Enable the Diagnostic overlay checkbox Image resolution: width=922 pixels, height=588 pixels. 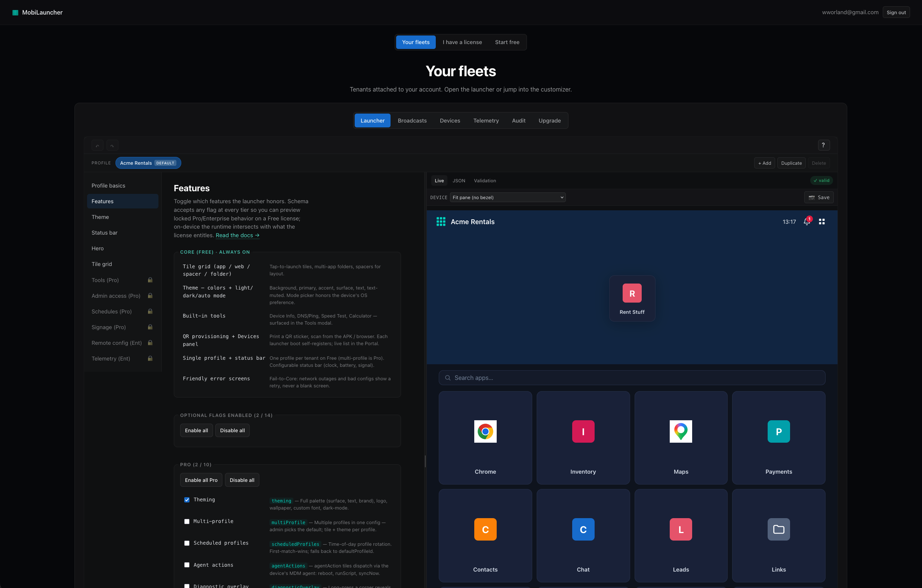[187, 586]
